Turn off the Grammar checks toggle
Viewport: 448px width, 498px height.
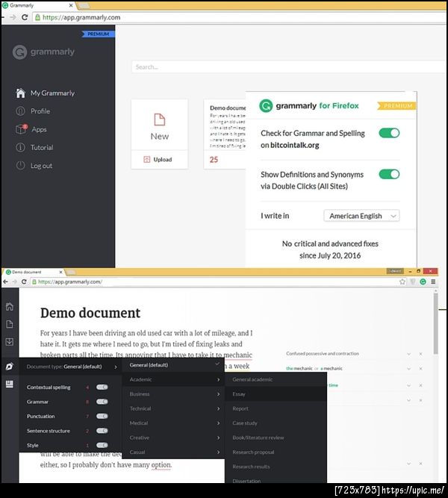click(102, 402)
